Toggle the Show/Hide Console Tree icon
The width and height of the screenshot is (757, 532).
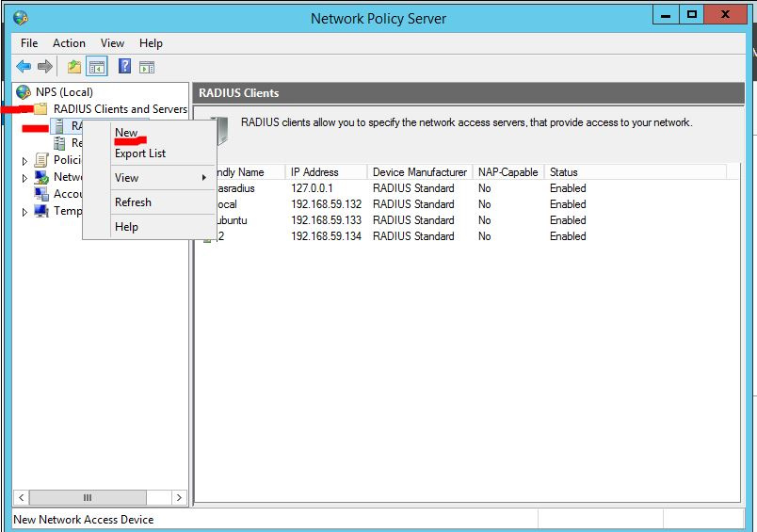click(97, 67)
